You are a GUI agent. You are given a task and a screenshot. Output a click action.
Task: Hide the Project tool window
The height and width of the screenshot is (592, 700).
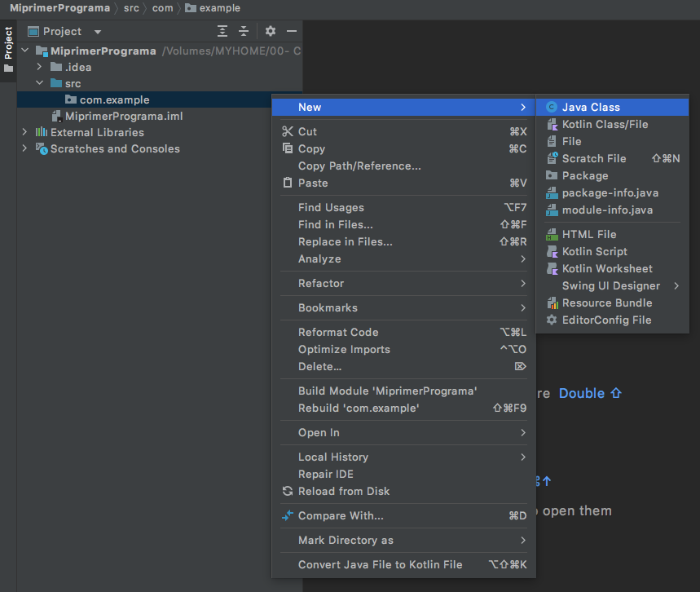pos(292,31)
